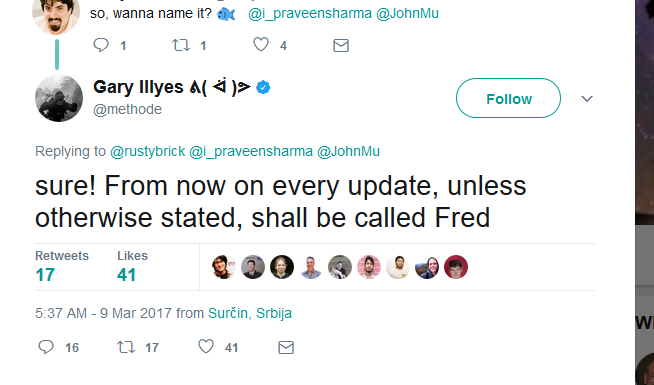Click envelope icon on 'wanna name it?' tweet

point(341,45)
